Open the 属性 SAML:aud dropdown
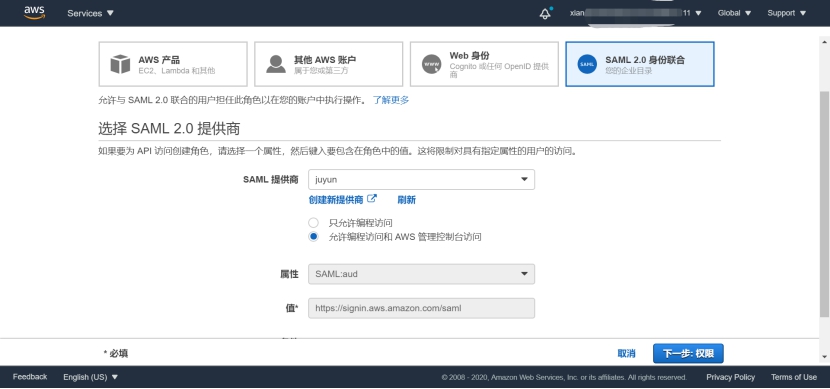The width and height of the screenshot is (830, 389). pyautogui.click(x=421, y=274)
